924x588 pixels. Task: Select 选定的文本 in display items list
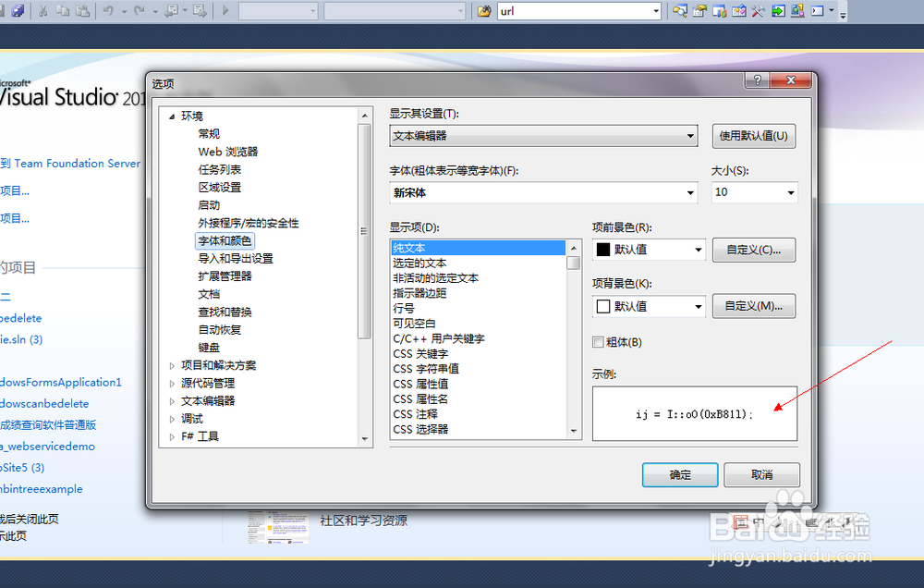[478, 263]
